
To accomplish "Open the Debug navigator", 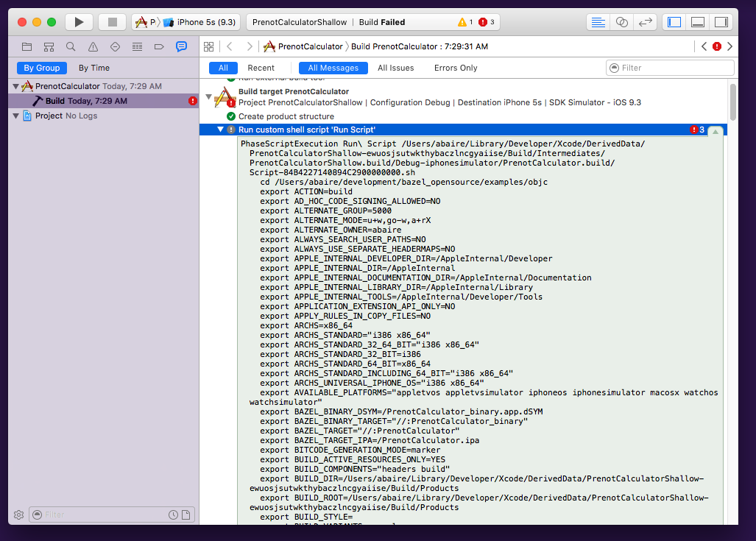I will (x=138, y=47).
